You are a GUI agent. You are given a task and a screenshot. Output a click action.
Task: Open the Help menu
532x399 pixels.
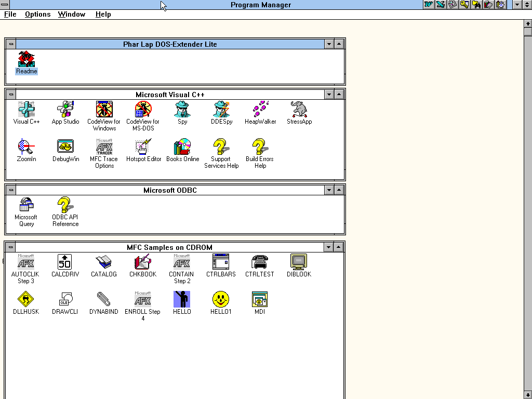click(103, 14)
